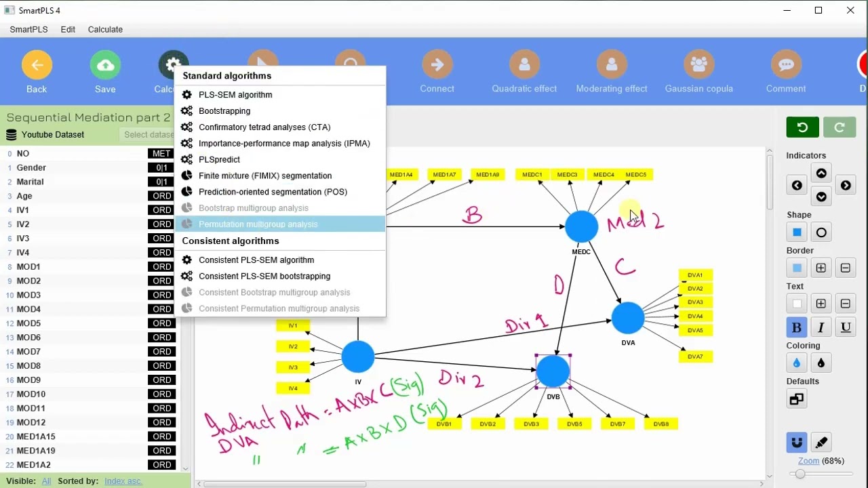Screen dimensions: 868x488
Task: Set shape to square
Action: pyautogui.click(x=797, y=232)
